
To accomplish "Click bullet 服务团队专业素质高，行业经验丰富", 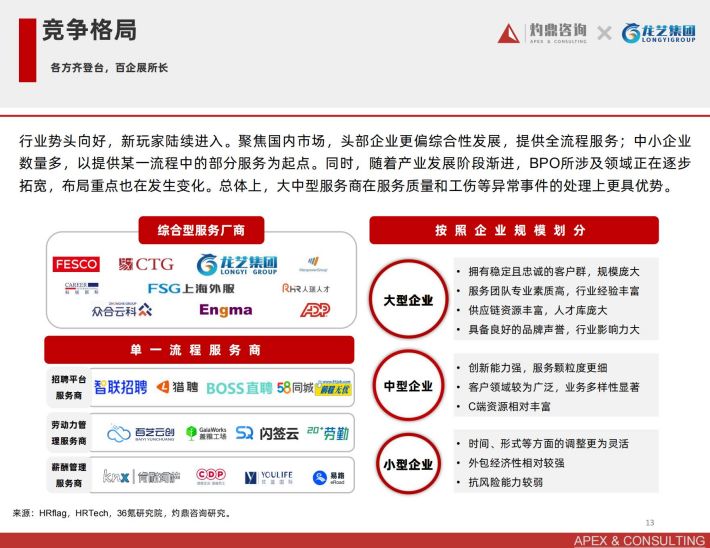I will (553, 291).
